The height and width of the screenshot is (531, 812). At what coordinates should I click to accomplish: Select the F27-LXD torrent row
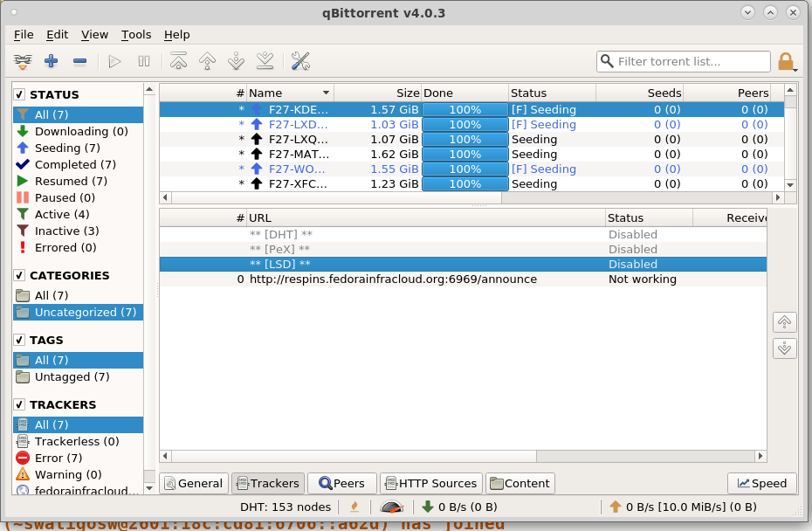[471, 124]
